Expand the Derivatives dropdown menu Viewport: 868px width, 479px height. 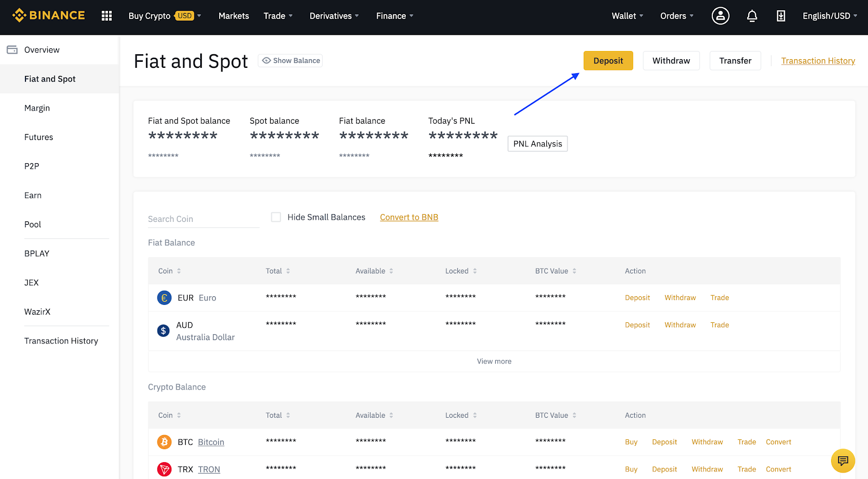pyautogui.click(x=334, y=16)
